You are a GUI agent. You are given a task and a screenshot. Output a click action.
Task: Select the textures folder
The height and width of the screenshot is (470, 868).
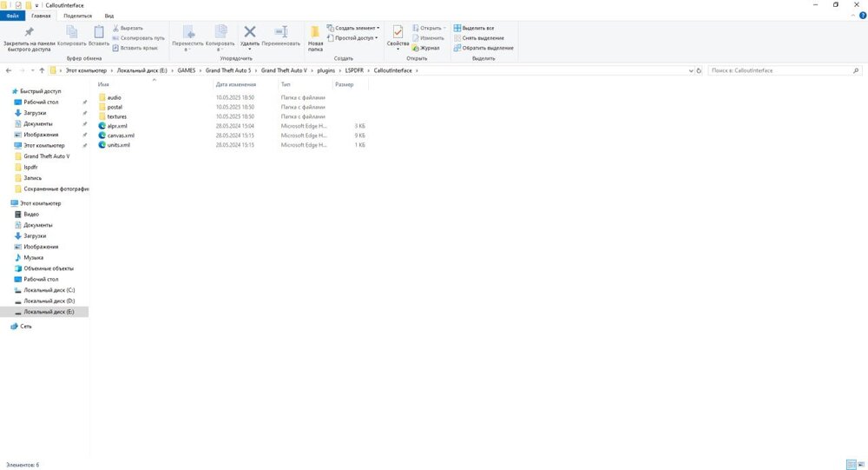117,116
